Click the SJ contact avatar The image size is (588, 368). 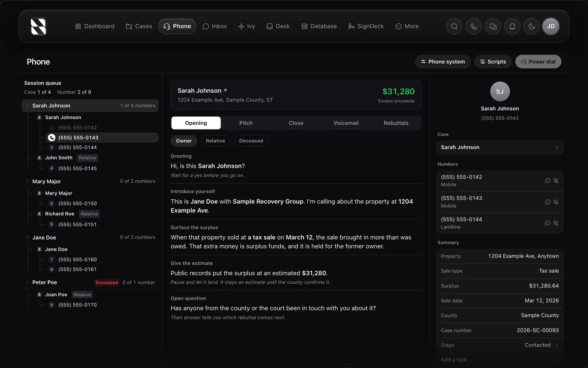click(500, 92)
